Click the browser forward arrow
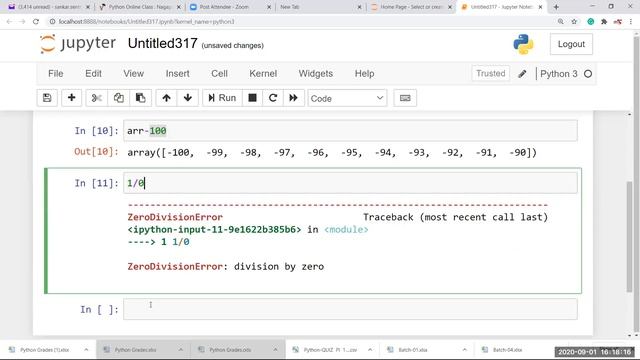Viewport: 640px width, 360px height. click(22, 22)
